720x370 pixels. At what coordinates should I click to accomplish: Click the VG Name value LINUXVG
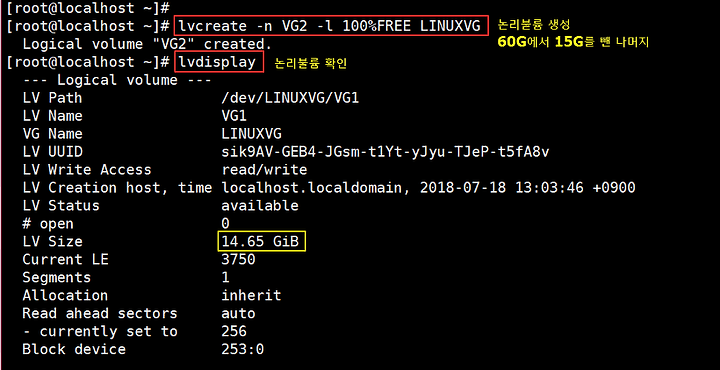[x=251, y=134]
